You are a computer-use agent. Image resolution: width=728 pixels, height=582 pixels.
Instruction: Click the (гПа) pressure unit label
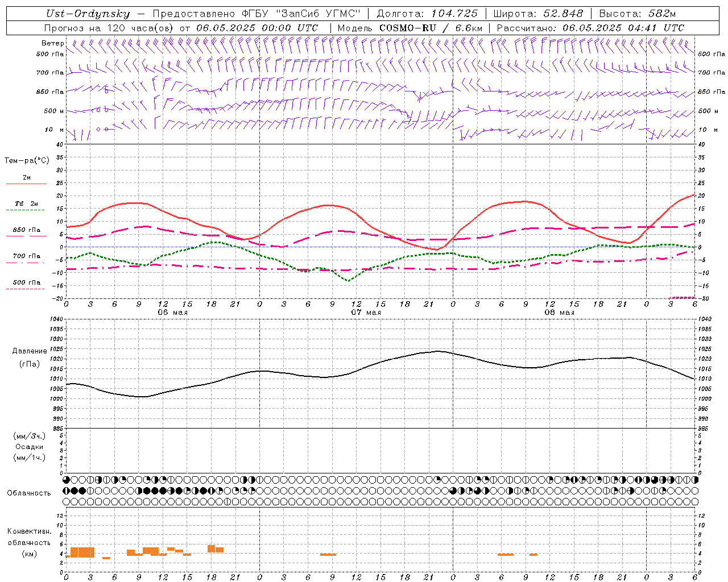click(30, 364)
